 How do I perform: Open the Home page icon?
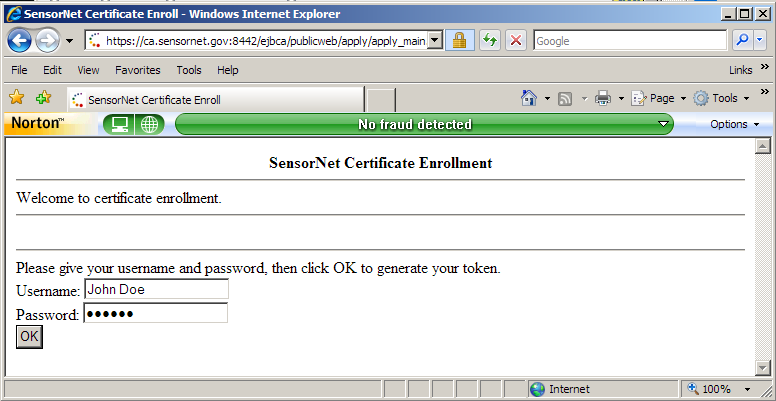(x=529, y=98)
